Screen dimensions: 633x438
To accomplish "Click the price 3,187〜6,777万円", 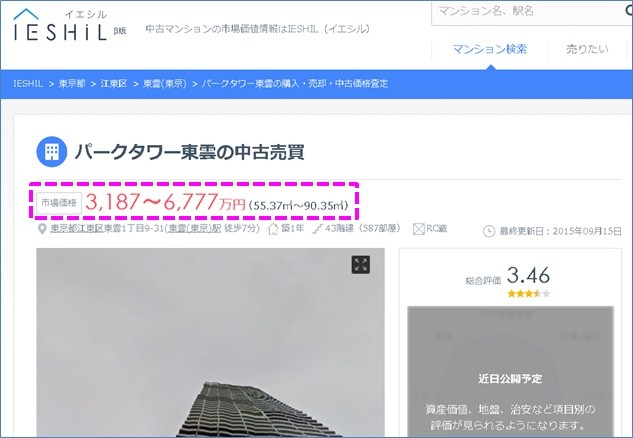I will pos(166,202).
